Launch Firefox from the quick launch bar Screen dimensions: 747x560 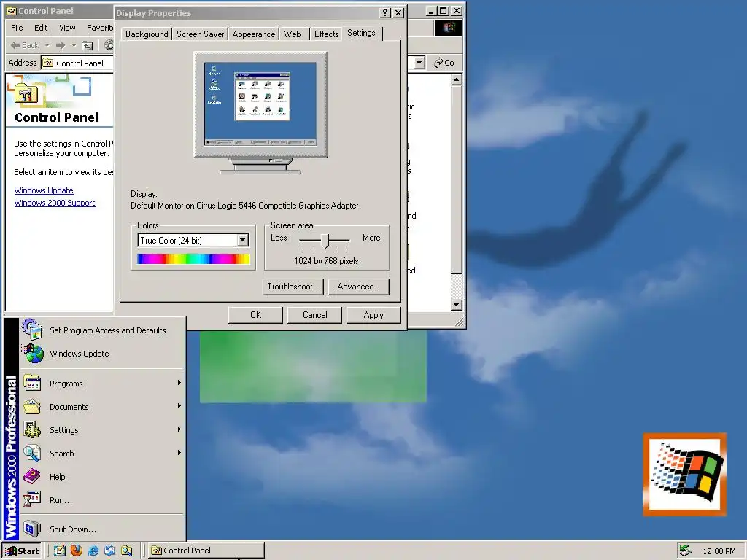coord(76,551)
